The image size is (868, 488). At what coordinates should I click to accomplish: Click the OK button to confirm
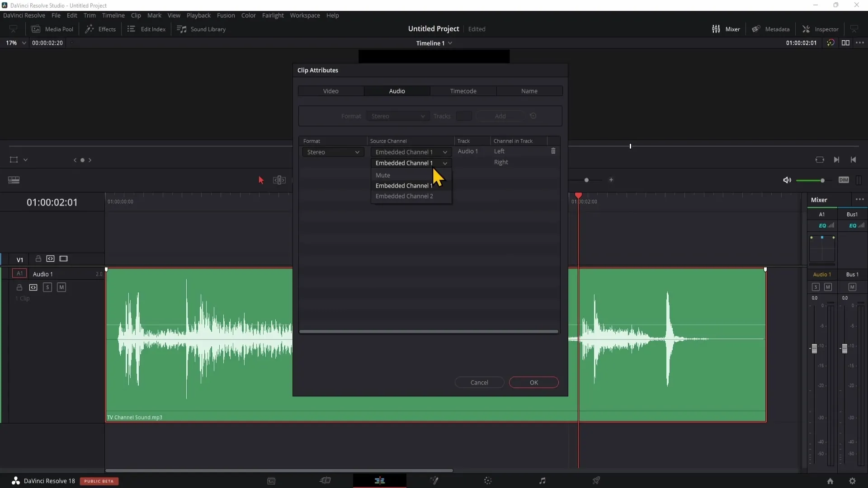(x=533, y=382)
